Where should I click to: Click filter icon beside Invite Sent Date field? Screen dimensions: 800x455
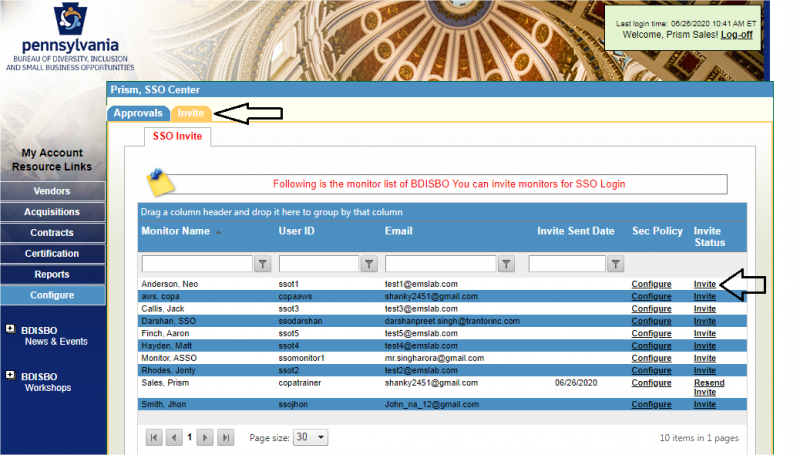click(x=616, y=264)
